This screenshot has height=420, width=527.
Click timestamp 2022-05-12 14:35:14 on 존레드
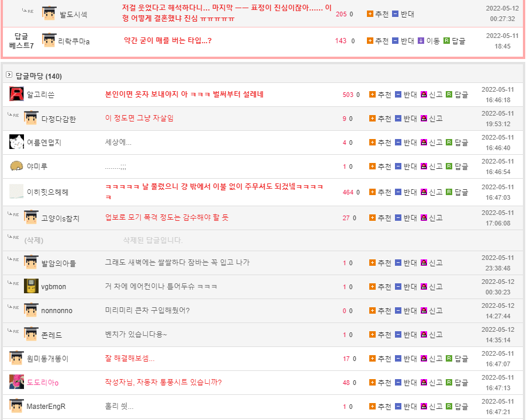click(498, 335)
